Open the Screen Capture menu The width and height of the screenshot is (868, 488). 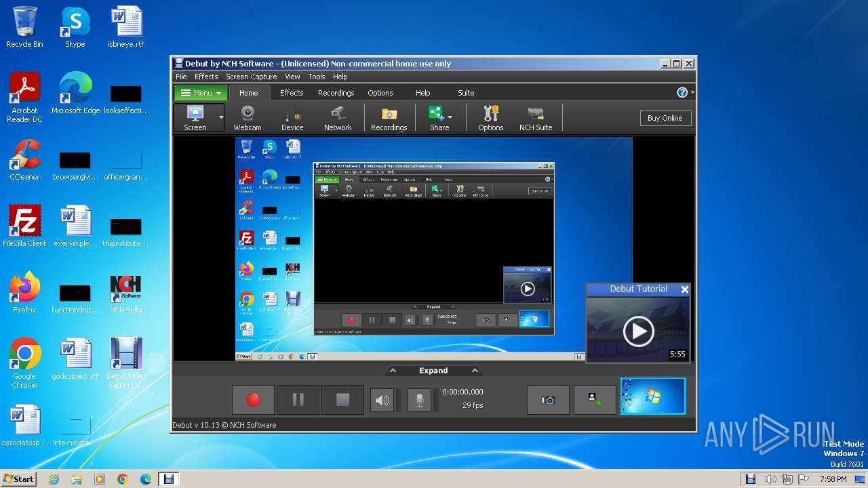point(251,77)
